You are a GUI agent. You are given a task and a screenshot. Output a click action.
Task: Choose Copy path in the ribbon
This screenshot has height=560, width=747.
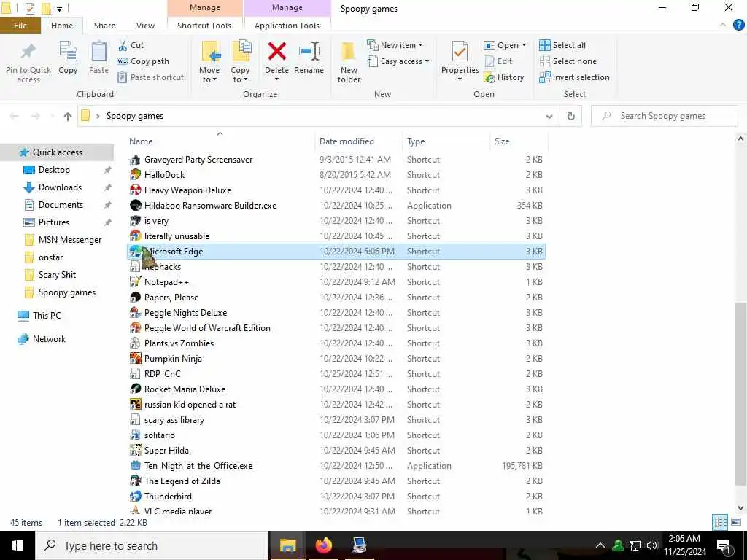143,61
